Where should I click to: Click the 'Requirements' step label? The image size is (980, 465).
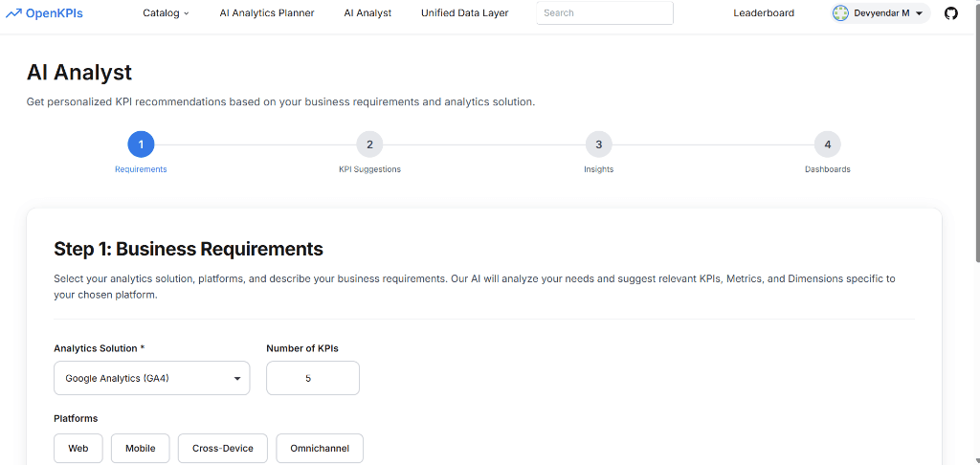[x=141, y=169]
